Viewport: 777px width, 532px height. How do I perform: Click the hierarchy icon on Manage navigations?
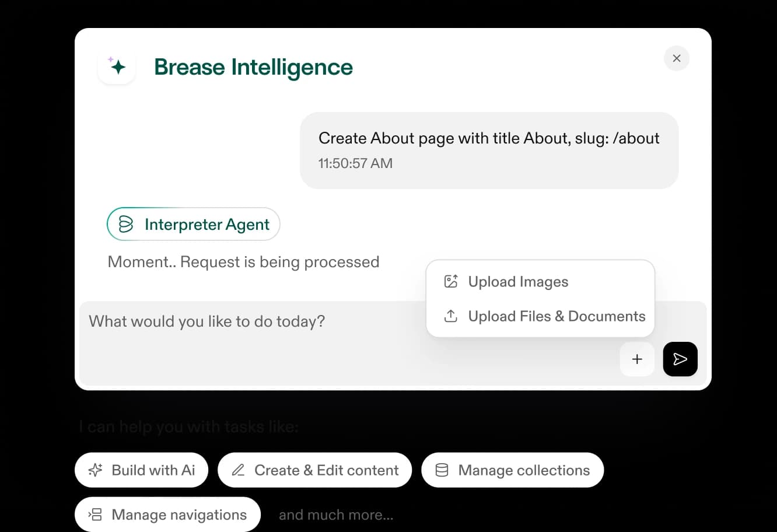(94, 514)
